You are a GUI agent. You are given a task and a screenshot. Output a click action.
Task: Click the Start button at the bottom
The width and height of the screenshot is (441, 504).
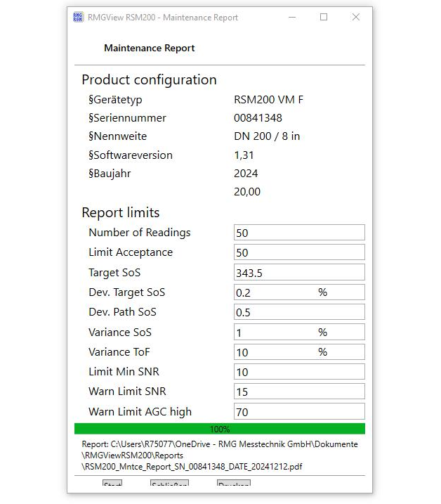[x=112, y=484]
